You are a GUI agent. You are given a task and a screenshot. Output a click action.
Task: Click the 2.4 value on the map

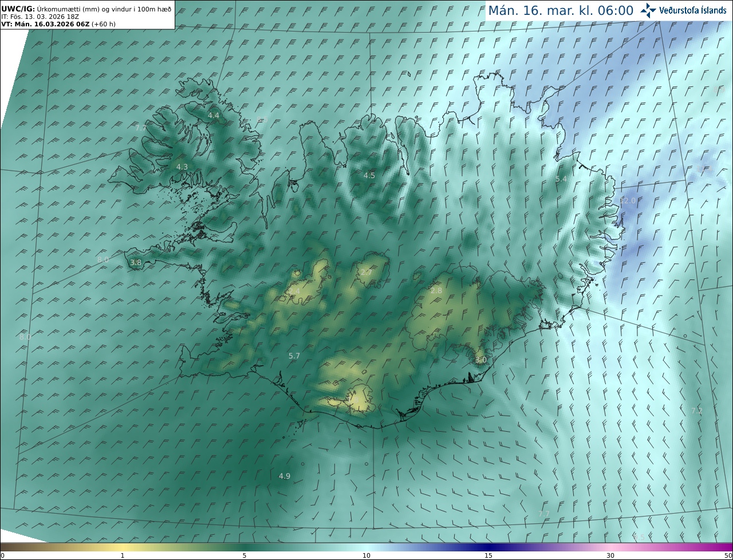pos(294,291)
